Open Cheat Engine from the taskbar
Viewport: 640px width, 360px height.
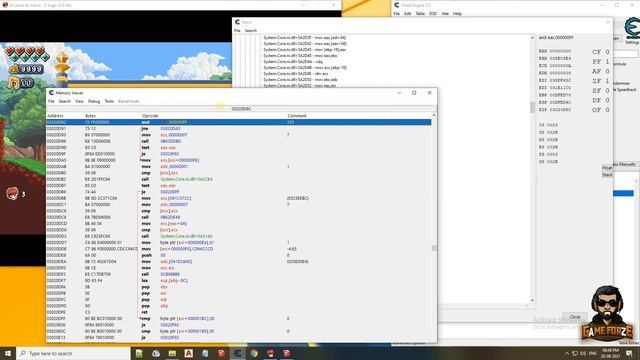pos(238,353)
